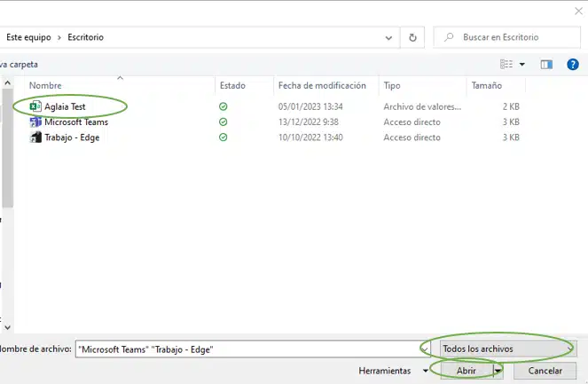Screen dimensions: 588x384
Task: Click the Aglaia Test Excel file icon
Action: [x=35, y=106]
